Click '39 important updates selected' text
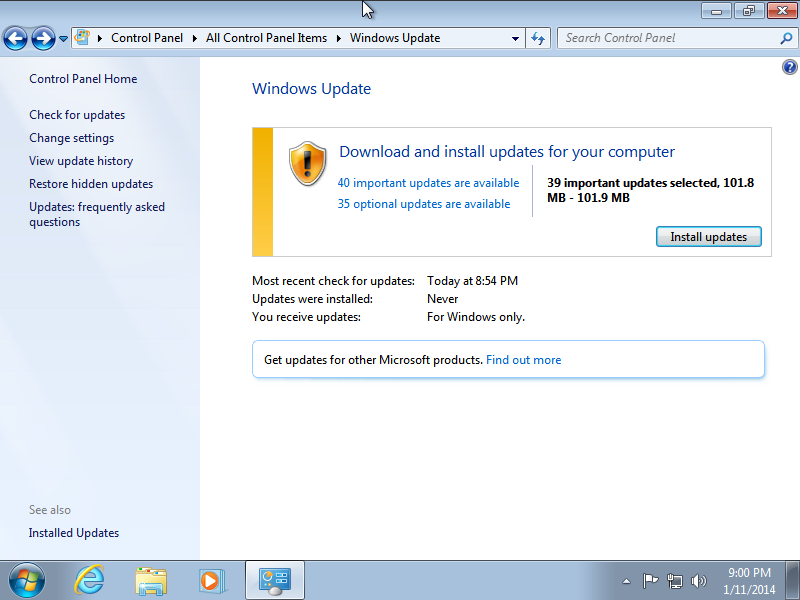 click(x=651, y=190)
